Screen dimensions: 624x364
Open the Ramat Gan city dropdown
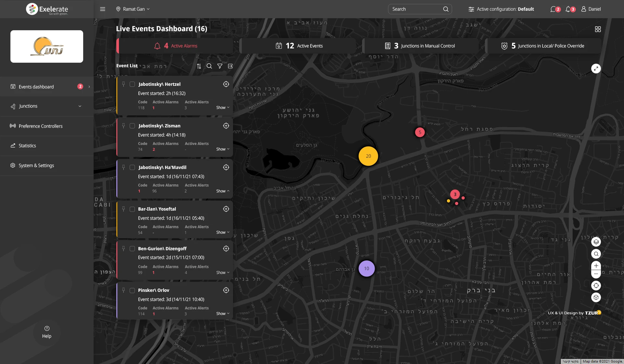[133, 9]
